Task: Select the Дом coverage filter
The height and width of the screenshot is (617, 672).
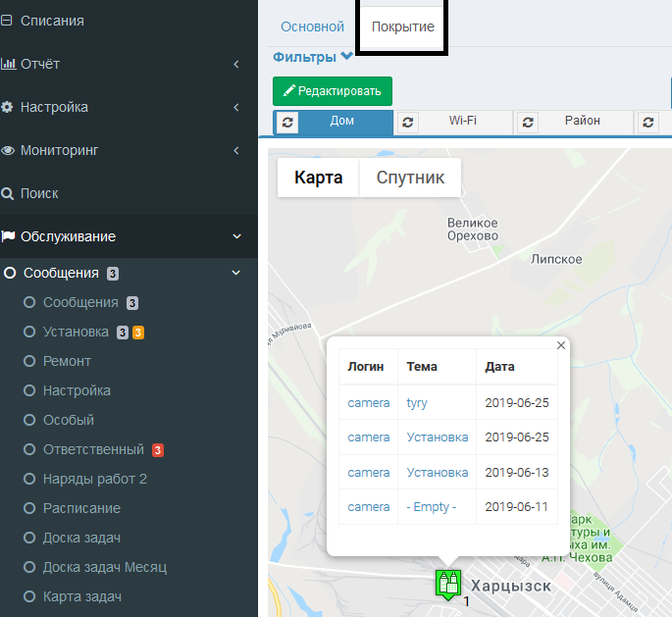Action: click(342, 122)
